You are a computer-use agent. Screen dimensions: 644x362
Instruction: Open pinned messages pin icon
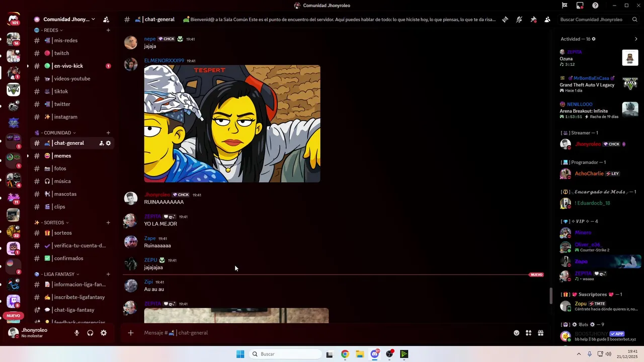point(533,20)
